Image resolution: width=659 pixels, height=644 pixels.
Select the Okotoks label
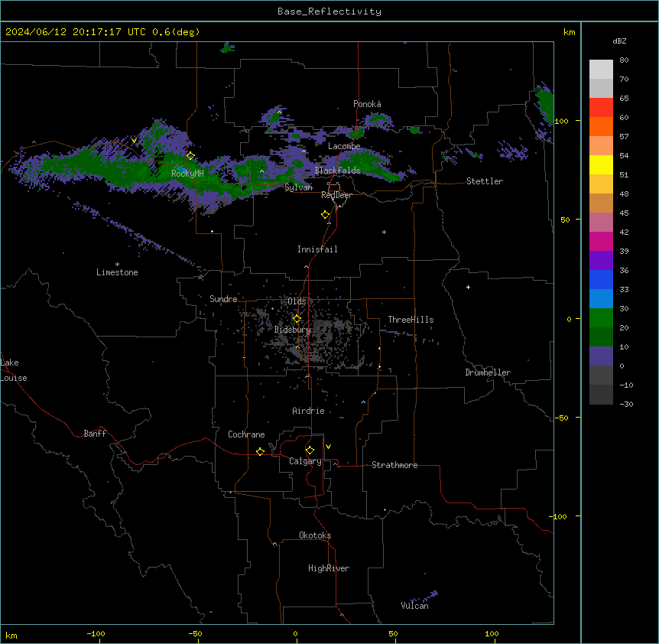(x=315, y=535)
